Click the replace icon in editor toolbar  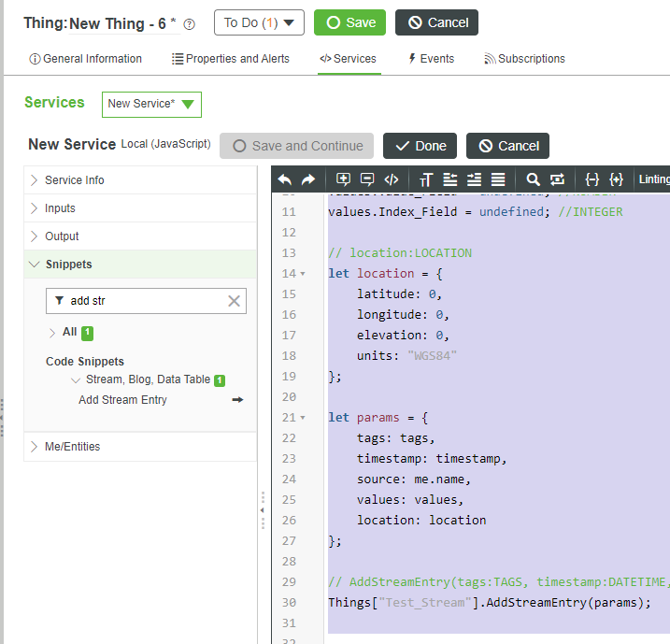coord(557,179)
